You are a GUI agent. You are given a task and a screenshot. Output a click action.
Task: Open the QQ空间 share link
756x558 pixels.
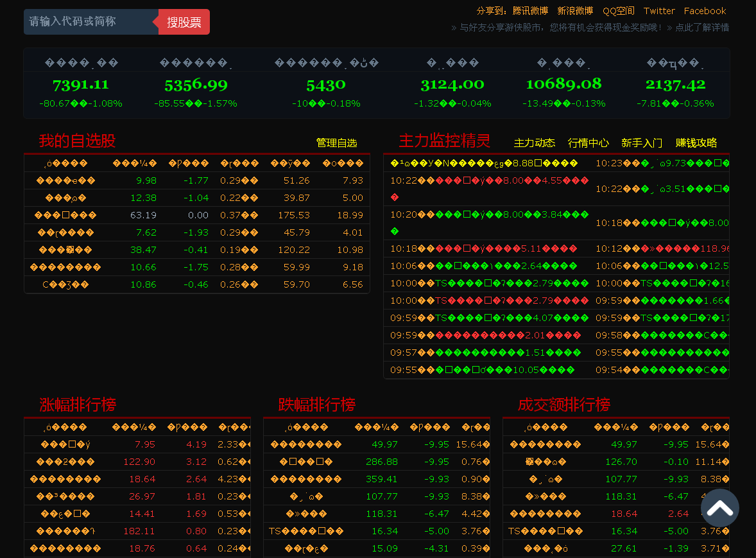click(x=618, y=11)
